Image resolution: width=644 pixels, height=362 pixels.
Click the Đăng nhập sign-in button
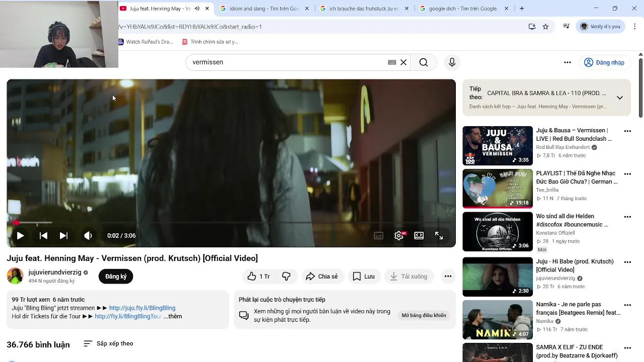(604, 62)
